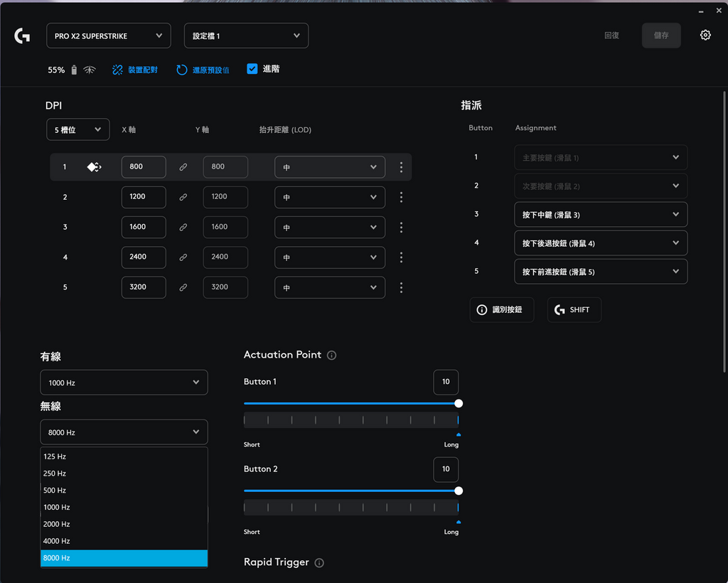Open the settings gear icon
This screenshot has height=583, width=728.
(x=705, y=35)
